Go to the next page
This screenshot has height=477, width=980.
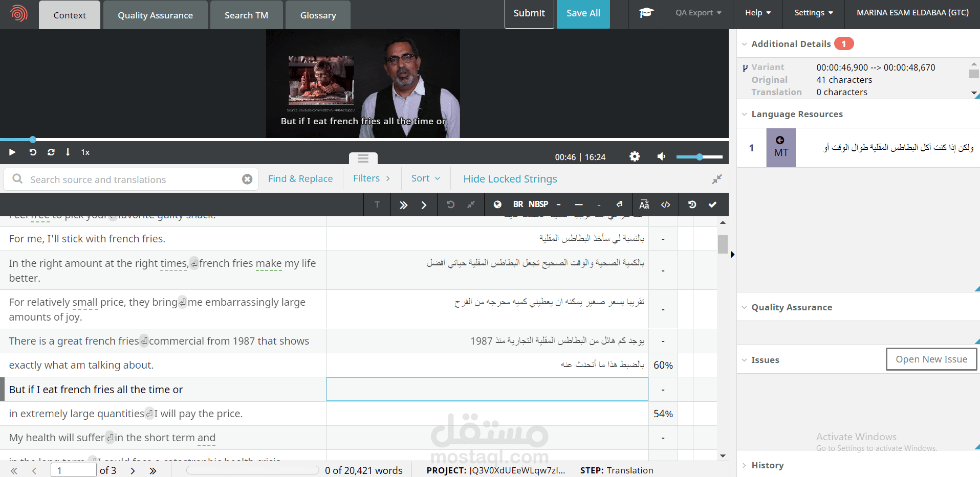click(133, 470)
